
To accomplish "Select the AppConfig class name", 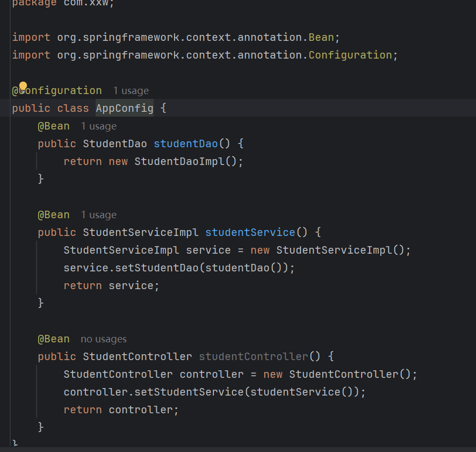I will (125, 108).
